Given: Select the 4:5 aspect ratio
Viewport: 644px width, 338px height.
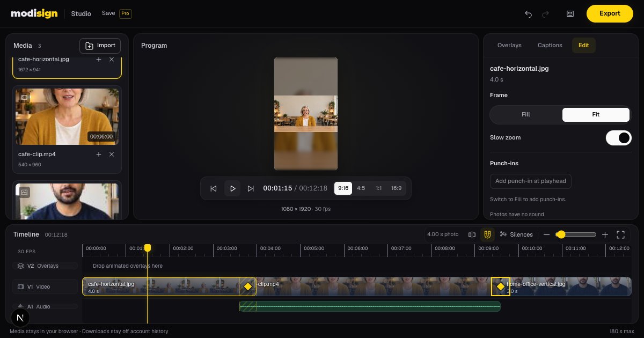Looking at the screenshot, I should pyautogui.click(x=361, y=188).
